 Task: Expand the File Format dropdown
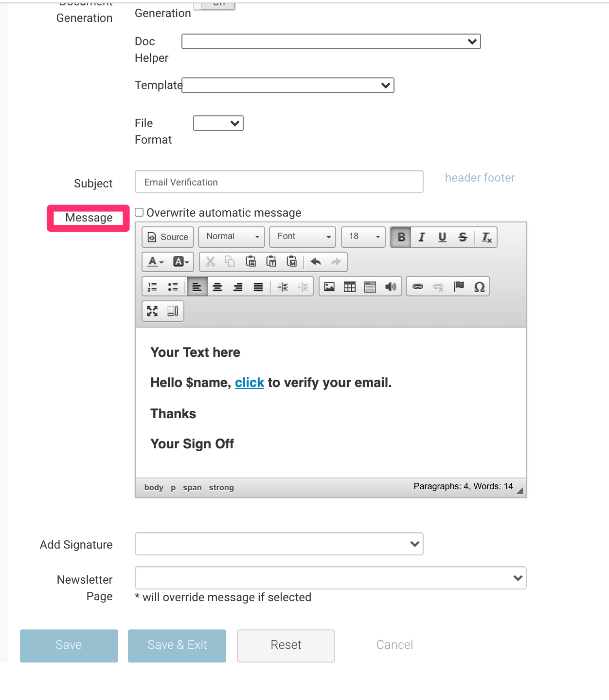pos(218,123)
